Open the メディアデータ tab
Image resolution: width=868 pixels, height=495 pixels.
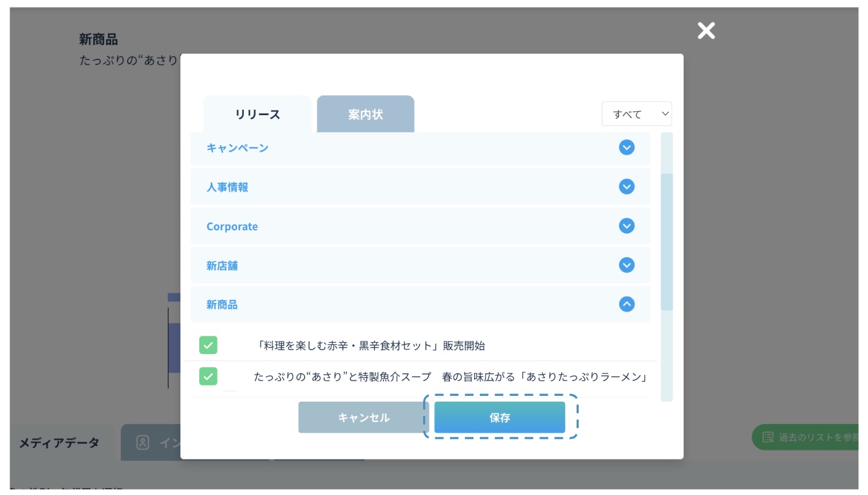pyautogui.click(x=60, y=443)
